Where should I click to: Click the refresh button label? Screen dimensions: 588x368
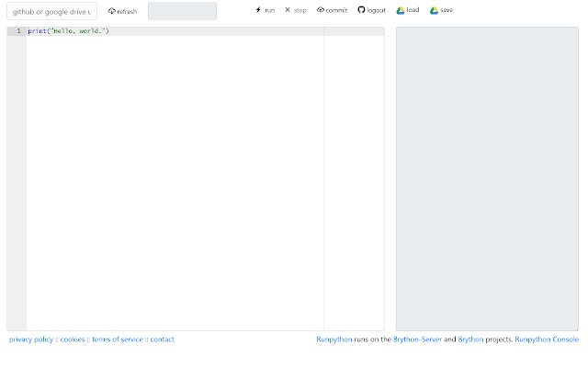click(x=127, y=12)
